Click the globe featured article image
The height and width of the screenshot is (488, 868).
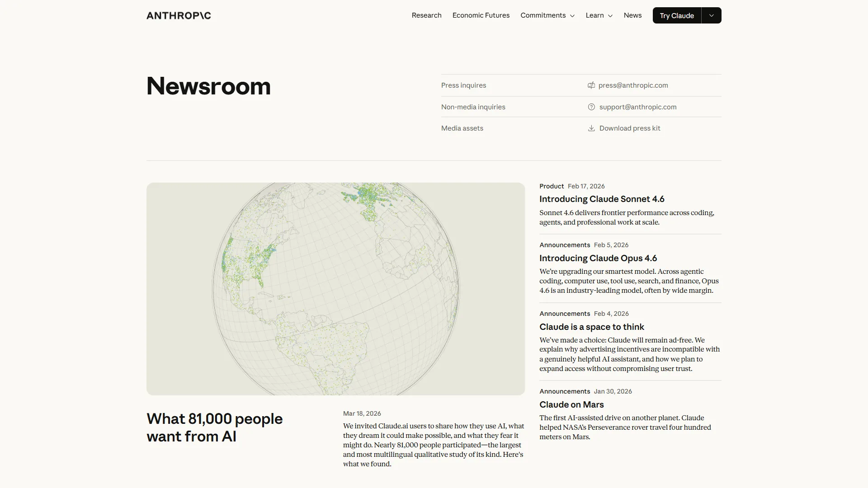coord(335,289)
